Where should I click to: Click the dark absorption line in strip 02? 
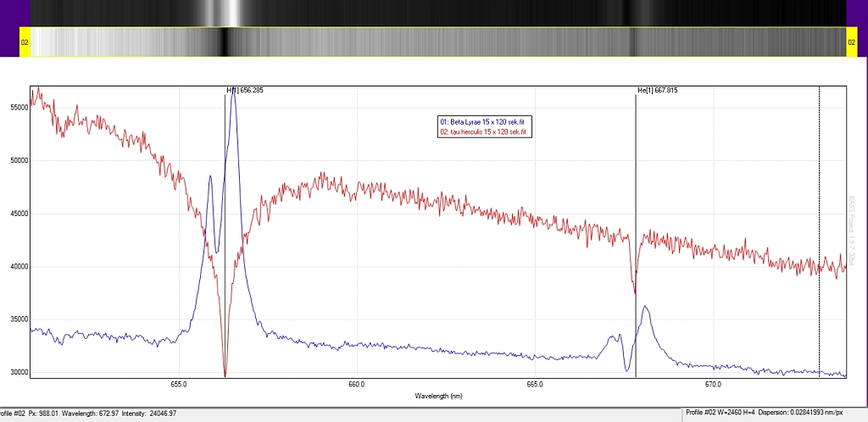click(225, 42)
